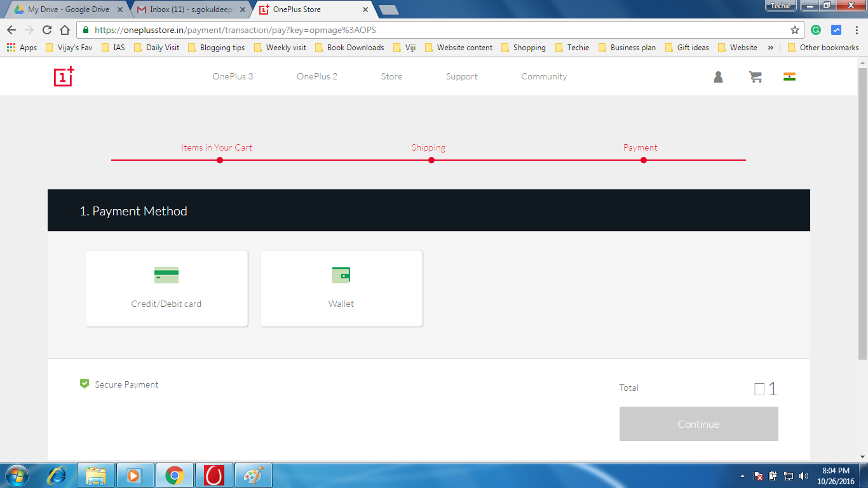This screenshot has width=868, height=488.
Task: Open the shopping cart icon
Action: 756,77
